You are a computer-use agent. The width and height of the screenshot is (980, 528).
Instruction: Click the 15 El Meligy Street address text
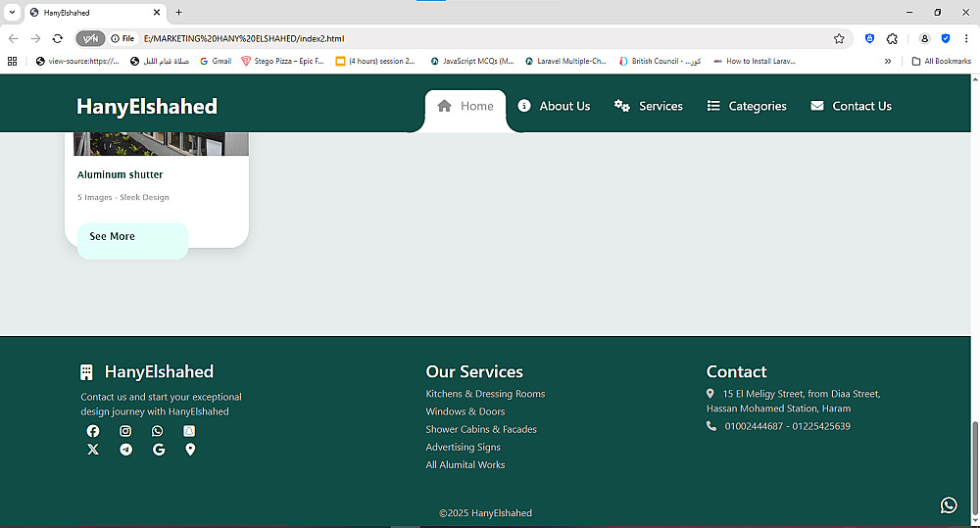click(x=794, y=402)
